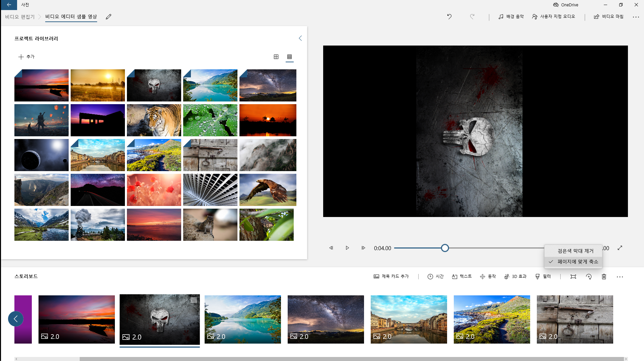Select the squirrel photo in library
Viewport: 644px width, 361px height.
[210, 225]
